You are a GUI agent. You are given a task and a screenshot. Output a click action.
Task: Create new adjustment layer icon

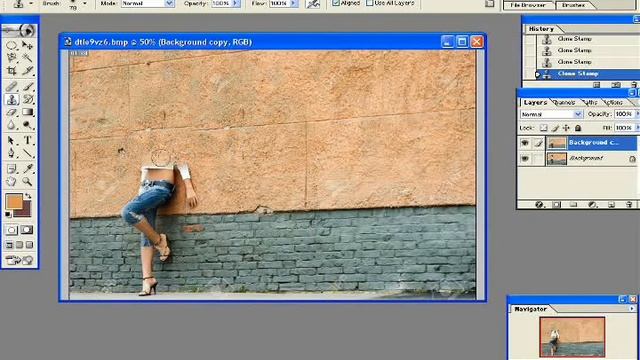point(593,204)
